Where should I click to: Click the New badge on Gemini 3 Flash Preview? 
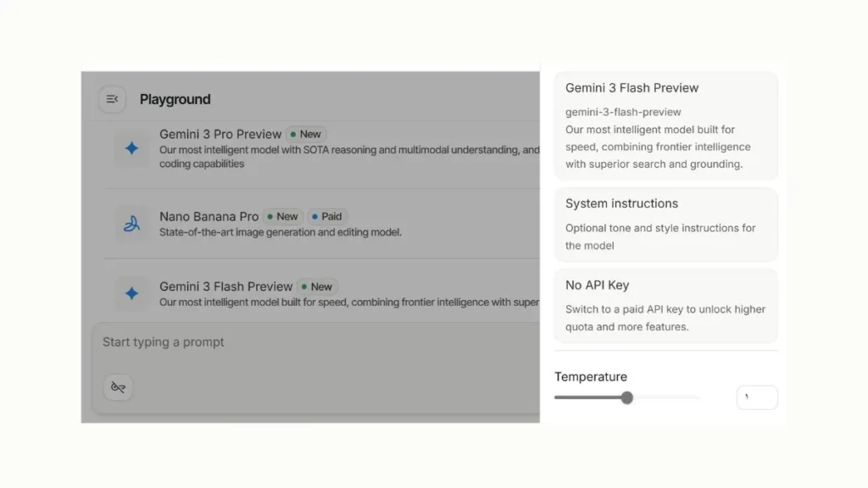point(318,286)
